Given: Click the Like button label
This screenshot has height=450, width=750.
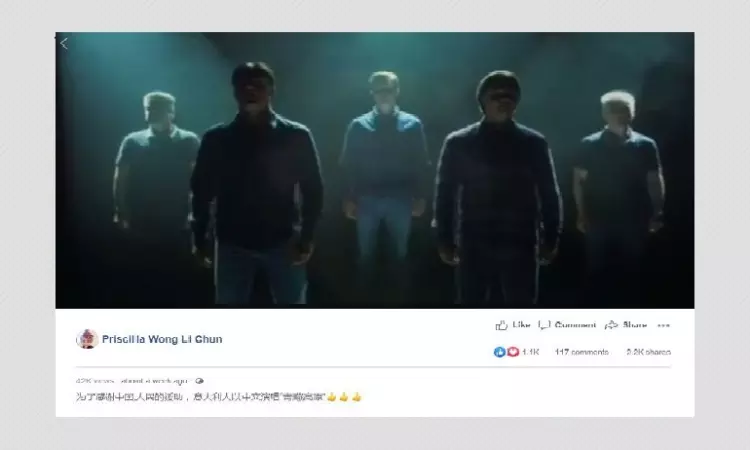Looking at the screenshot, I should click(521, 325).
